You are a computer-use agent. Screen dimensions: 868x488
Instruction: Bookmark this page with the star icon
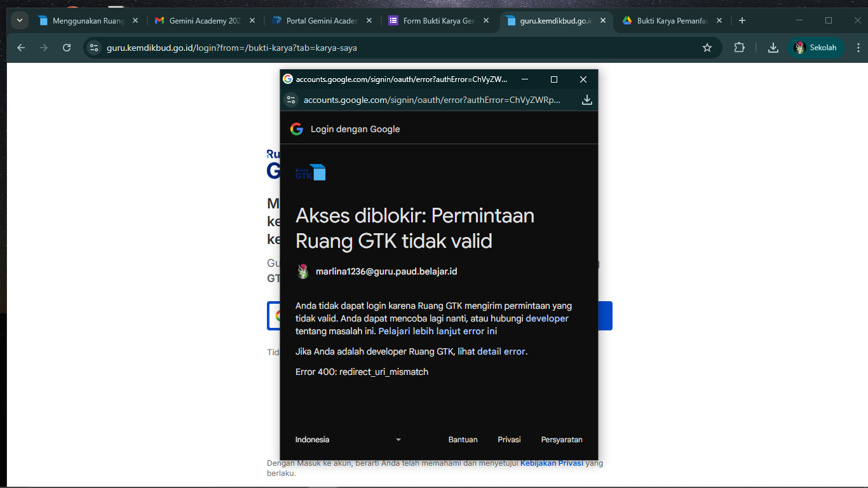click(x=707, y=48)
